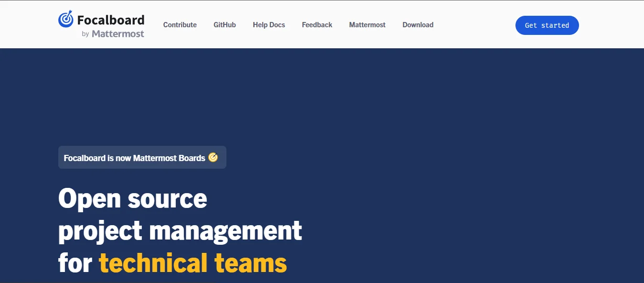This screenshot has height=283, width=644.
Task: Click the words 'Mattermost Boards' inside the banner
Action: (169, 158)
